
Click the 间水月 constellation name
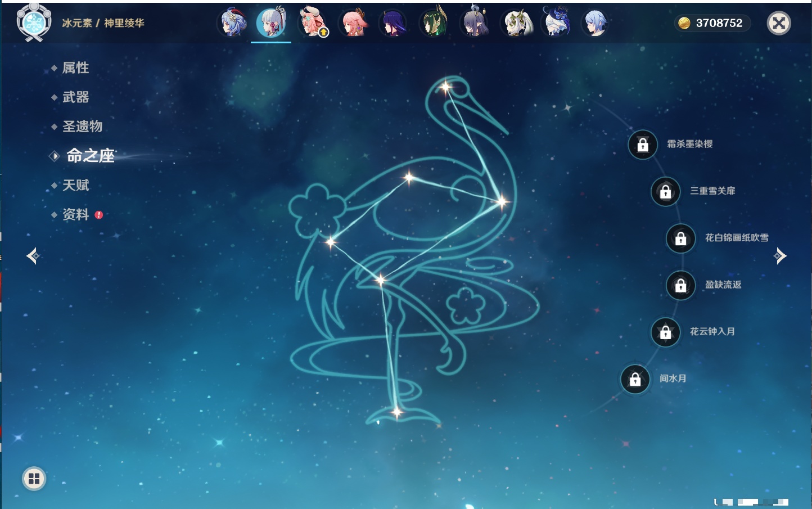[x=673, y=379]
